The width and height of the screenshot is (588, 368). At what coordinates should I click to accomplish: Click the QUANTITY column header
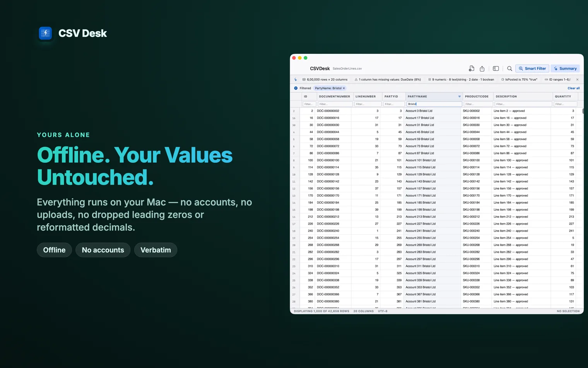point(566,96)
